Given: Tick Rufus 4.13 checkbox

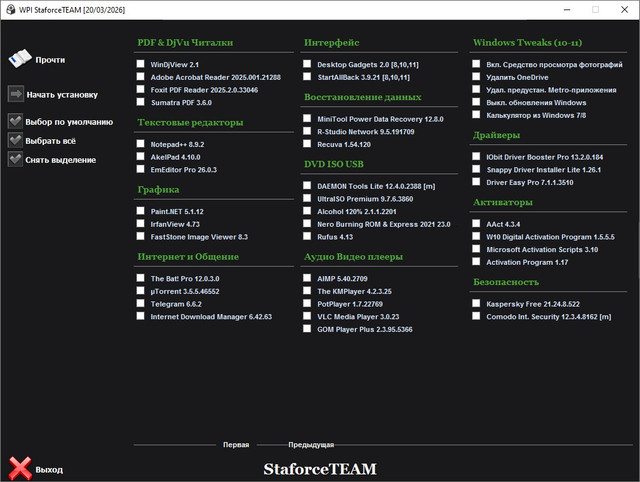Looking at the screenshot, I should point(307,236).
